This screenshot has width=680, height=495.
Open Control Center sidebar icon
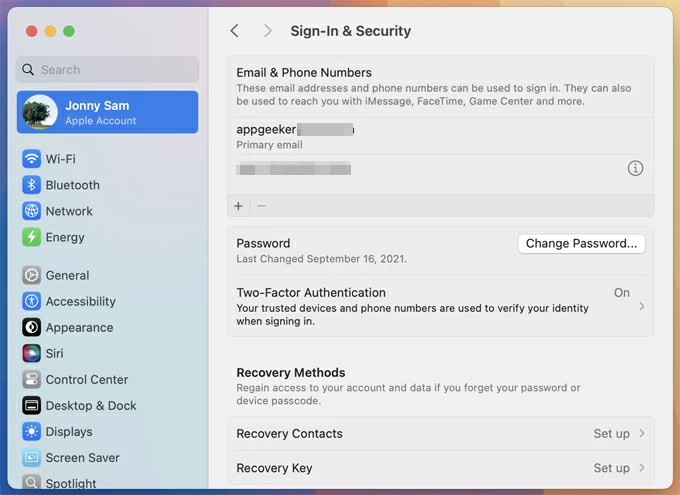tap(31, 379)
